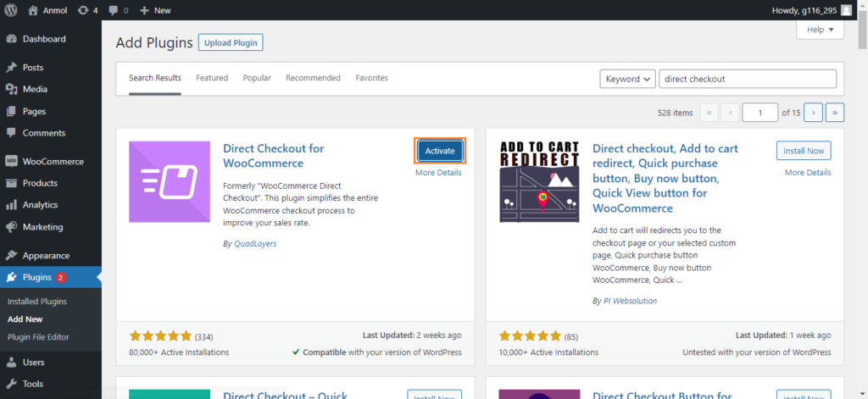Screen dimensions: 868x399
Task: Click the purple Direct Checkout plugin thumbnail
Action: tap(170, 181)
